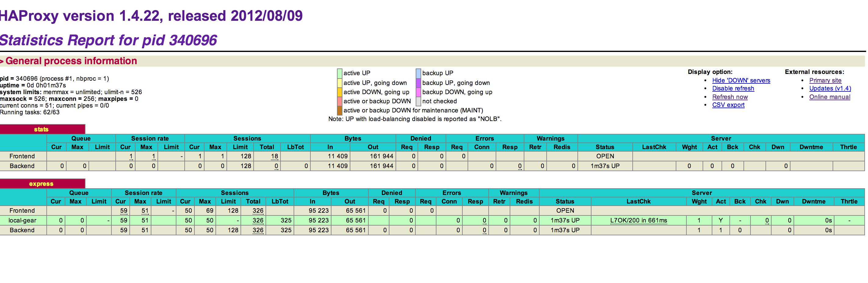Open the CSV export link
Screen dimensions: 868x283
(728, 105)
